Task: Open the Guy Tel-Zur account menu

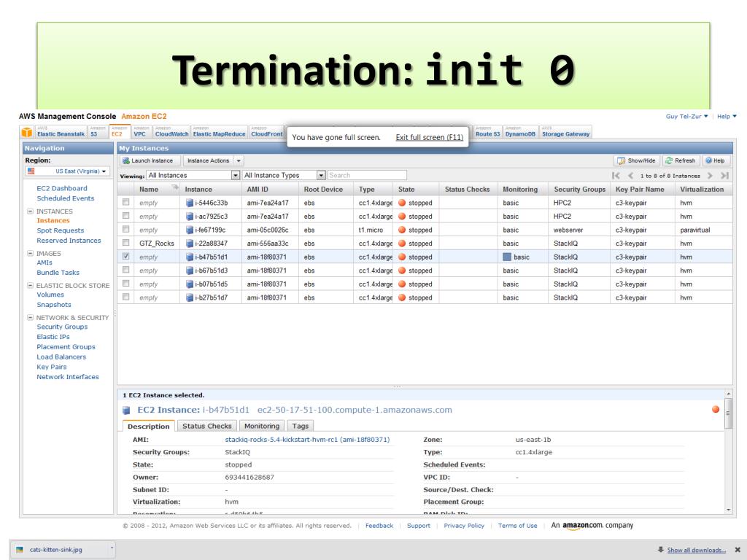Action: point(686,116)
